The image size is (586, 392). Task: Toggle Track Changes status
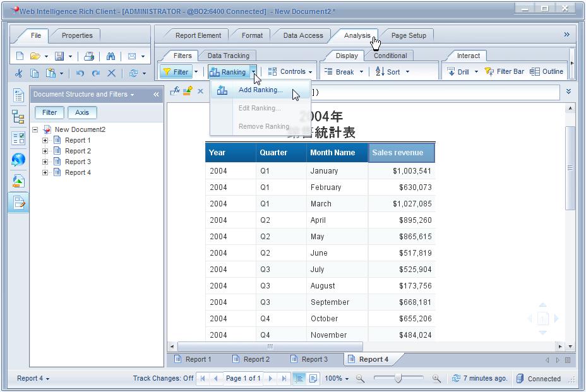click(163, 378)
